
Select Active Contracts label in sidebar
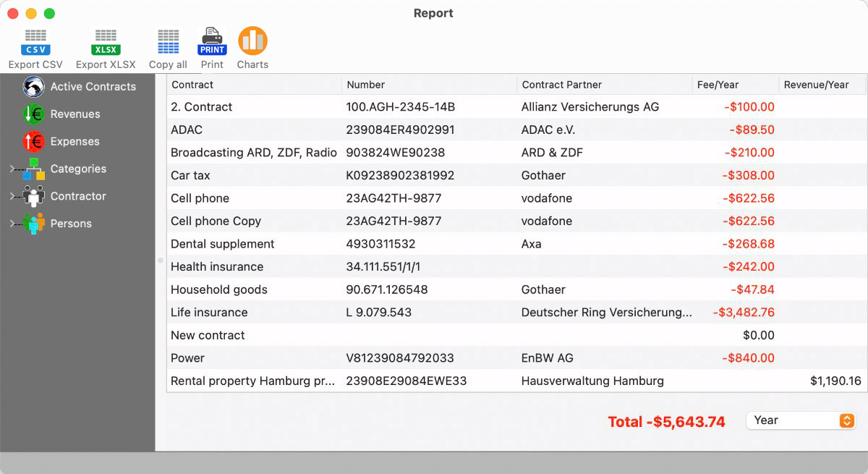(93, 87)
